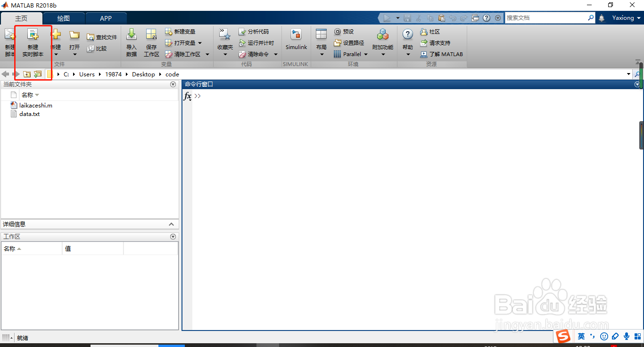Viewport: 644px width, 347px height.
Task: Toggle English/Chinese input mode (英)
Action: [x=581, y=336]
